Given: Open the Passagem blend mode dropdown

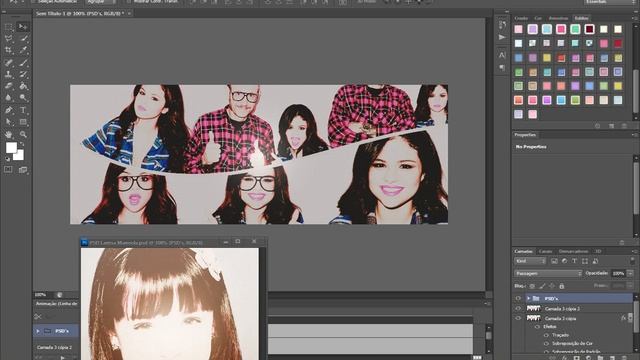Looking at the screenshot, I should coord(548,273).
